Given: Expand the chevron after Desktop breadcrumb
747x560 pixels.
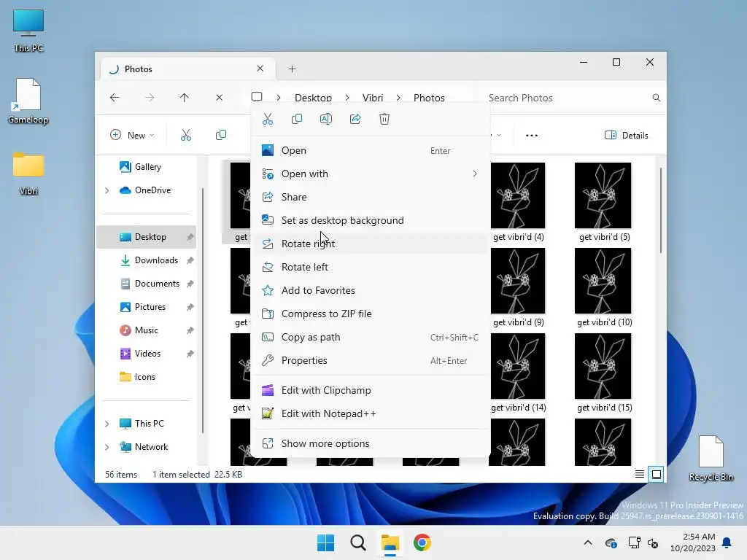Looking at the screenshot, I should pyautogui.click(x=347, y=98).
